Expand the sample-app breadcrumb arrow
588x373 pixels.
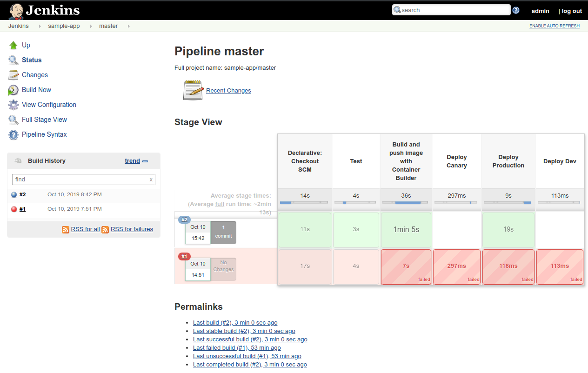pyautogui.click(x=90, y=26)
